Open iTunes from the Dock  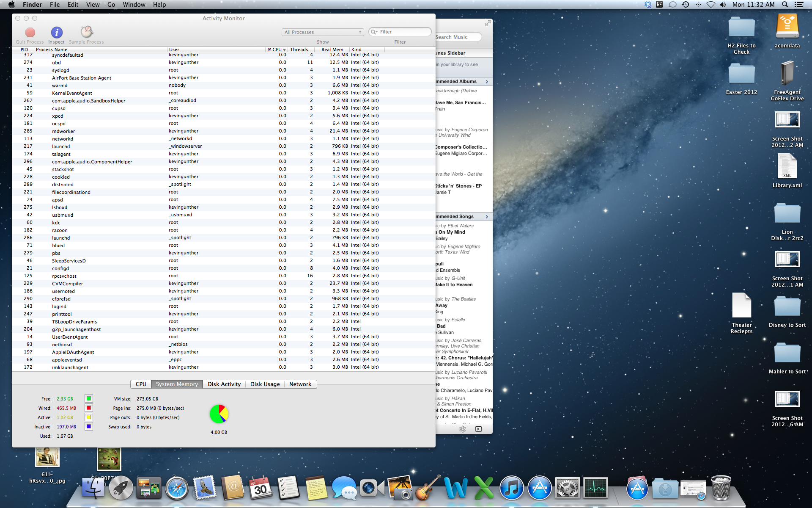coord(511,488)
